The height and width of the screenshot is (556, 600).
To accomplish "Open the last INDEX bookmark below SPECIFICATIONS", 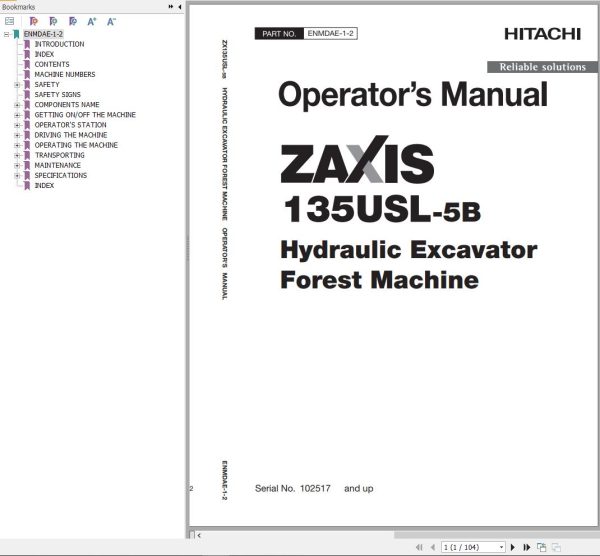I will tap(44, 186).
